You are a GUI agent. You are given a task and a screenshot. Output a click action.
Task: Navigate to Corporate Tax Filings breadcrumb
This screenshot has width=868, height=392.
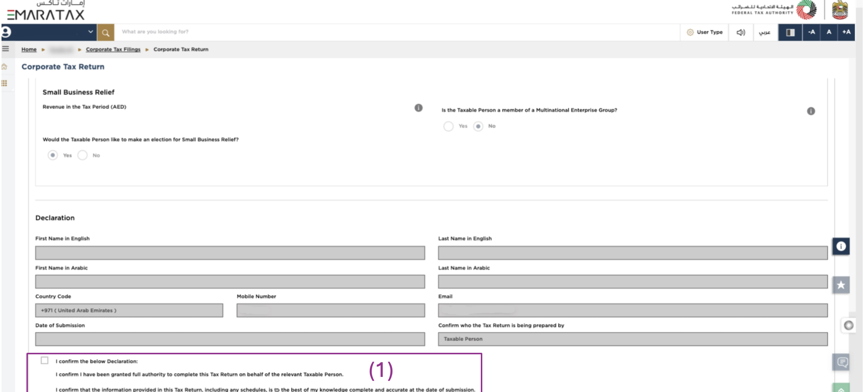coord(113,49)
